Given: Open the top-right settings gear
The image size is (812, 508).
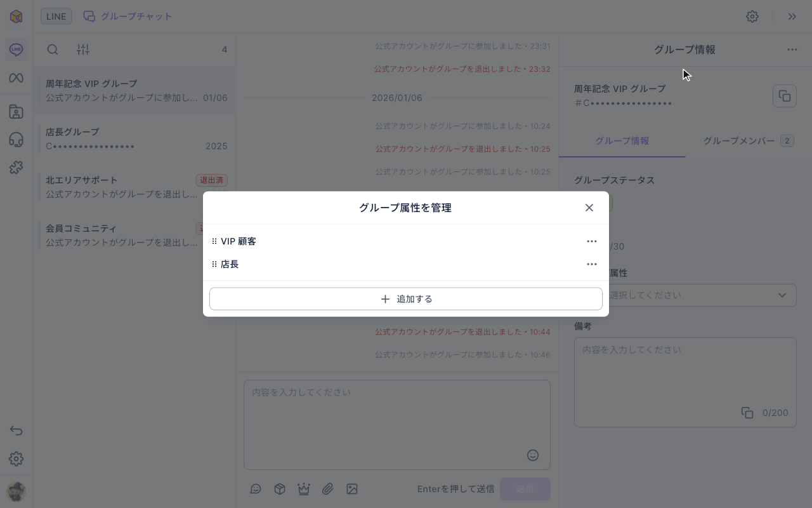Looking at the screenshot, I should click(x=752, y=17).
